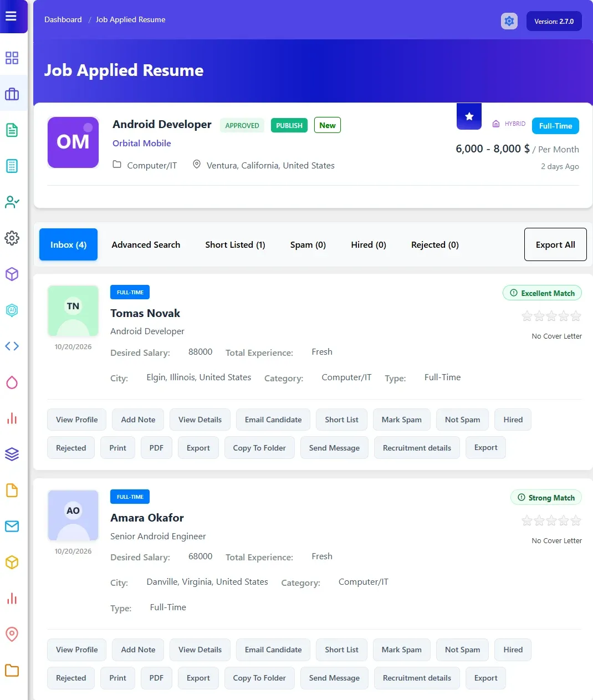Screen dimensions: 593x700
Task: View Details of Amara Okafor
Action: pyautogui.click(x=200, y=650)
